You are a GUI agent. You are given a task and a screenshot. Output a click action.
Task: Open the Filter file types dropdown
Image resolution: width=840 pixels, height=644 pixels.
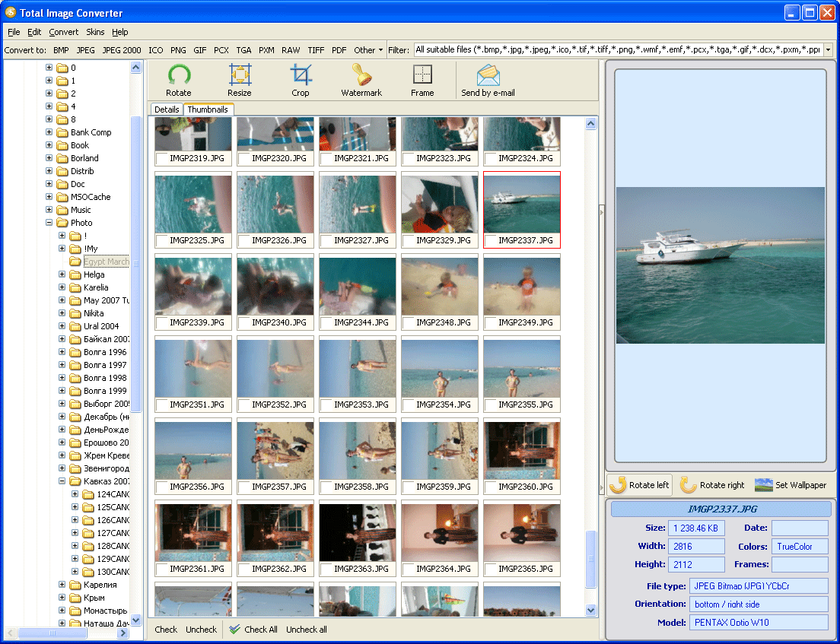pos(828,50)
